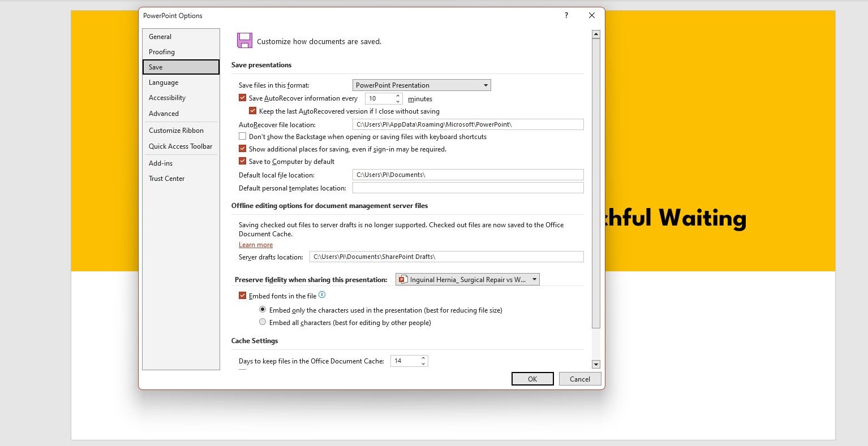Click the AutoRecover minutes value box
This screenshot has width=868, height=446.
coord(380,98)
